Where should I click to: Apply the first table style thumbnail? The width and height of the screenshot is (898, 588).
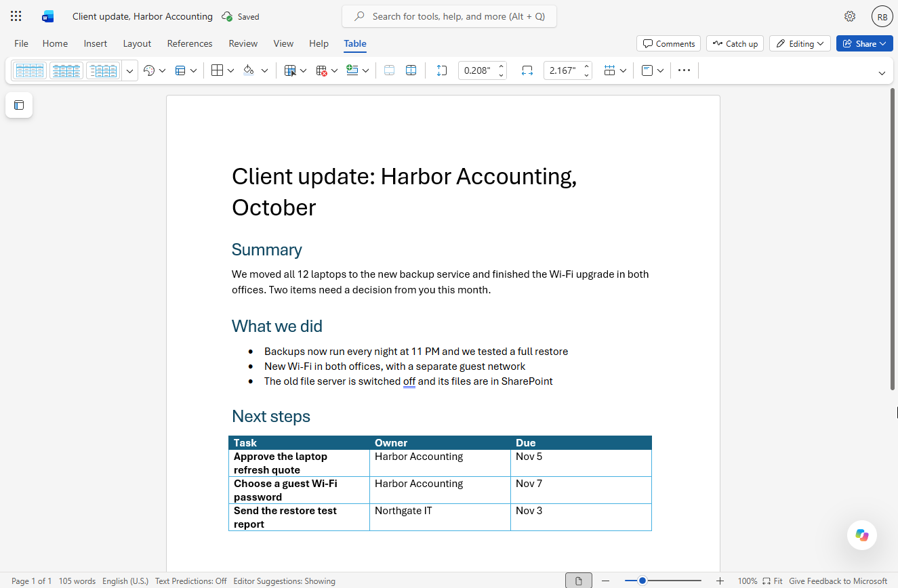click(x=30, y=70)
